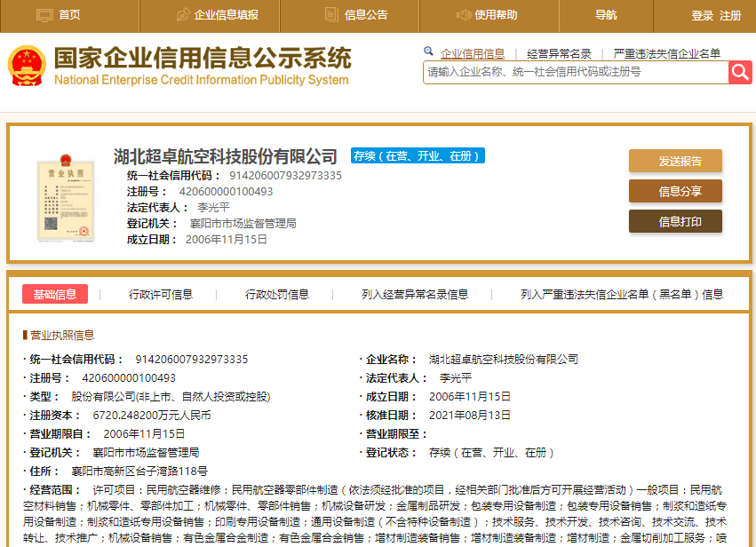This screenshot has width=756, height=547.
Task: Click the 核准日期 value 2021年08月13日
Action: click(470, 415)
